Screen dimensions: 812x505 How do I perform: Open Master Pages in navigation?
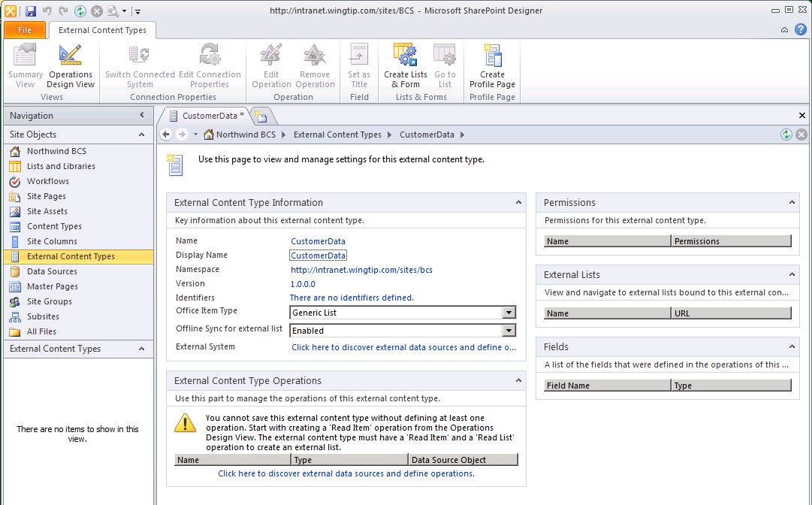(53, 286)
